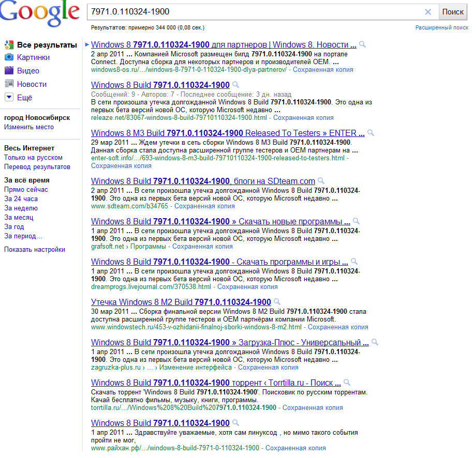This screenshot has height=458, width=476.
Task: Click the All results colorful icon
Action: click(9, 44)
